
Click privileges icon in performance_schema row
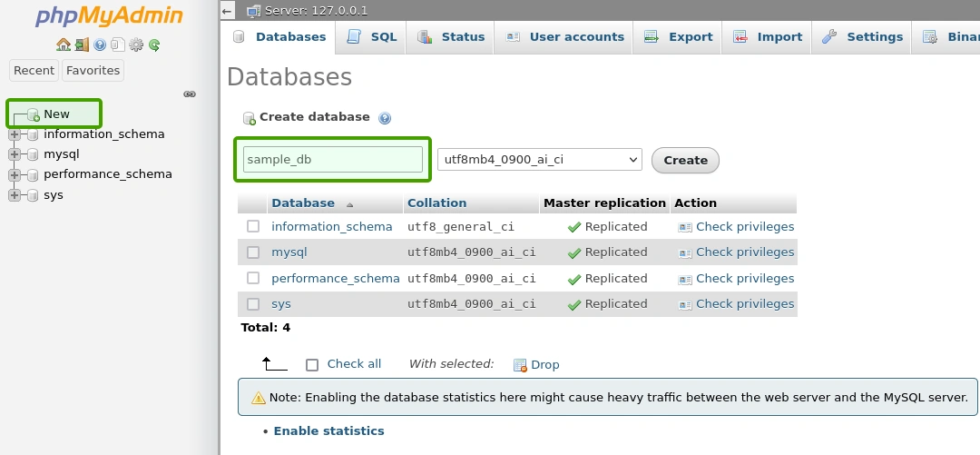[685, 279]
